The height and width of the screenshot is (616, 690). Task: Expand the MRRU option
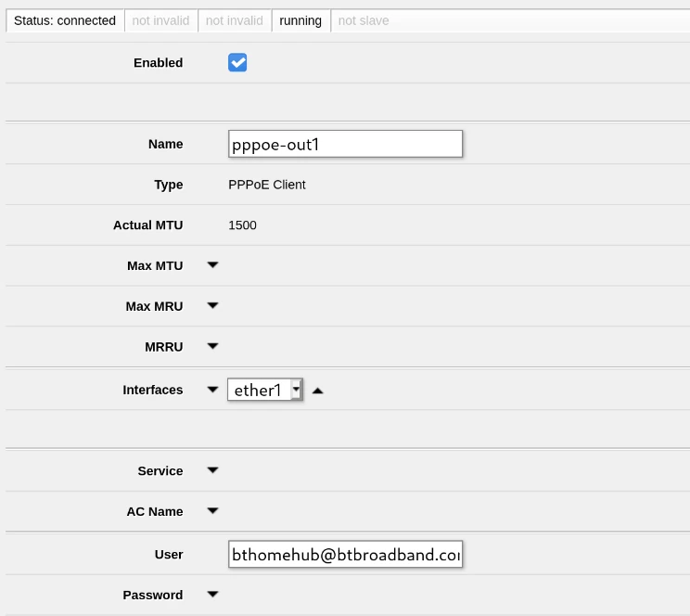(212, 346)
